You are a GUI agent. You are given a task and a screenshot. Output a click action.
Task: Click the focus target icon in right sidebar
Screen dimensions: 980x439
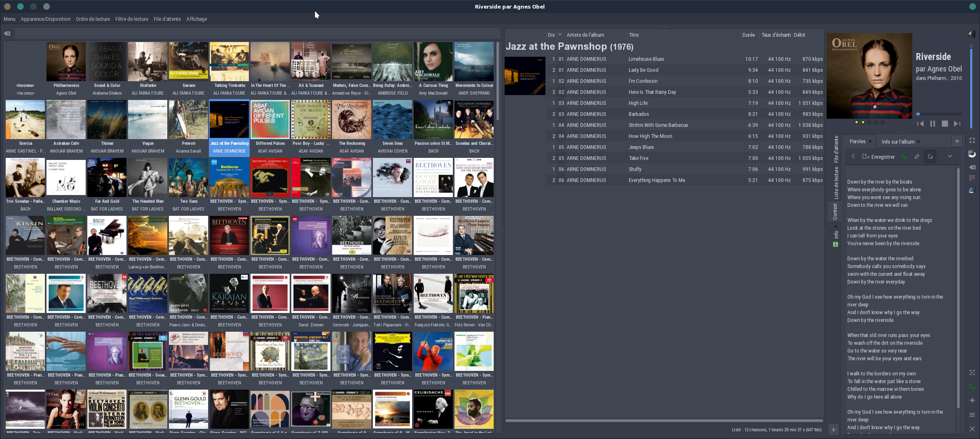coord(972,372)
